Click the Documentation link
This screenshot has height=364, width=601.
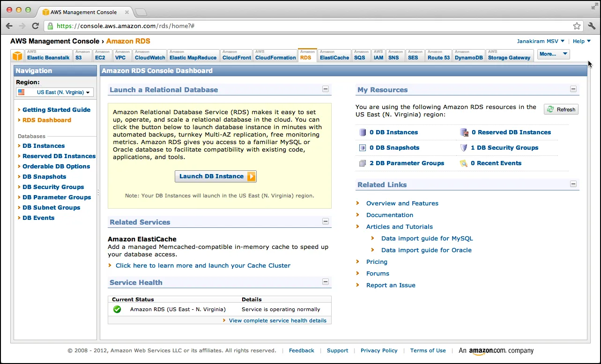click(x=390, y=215)
